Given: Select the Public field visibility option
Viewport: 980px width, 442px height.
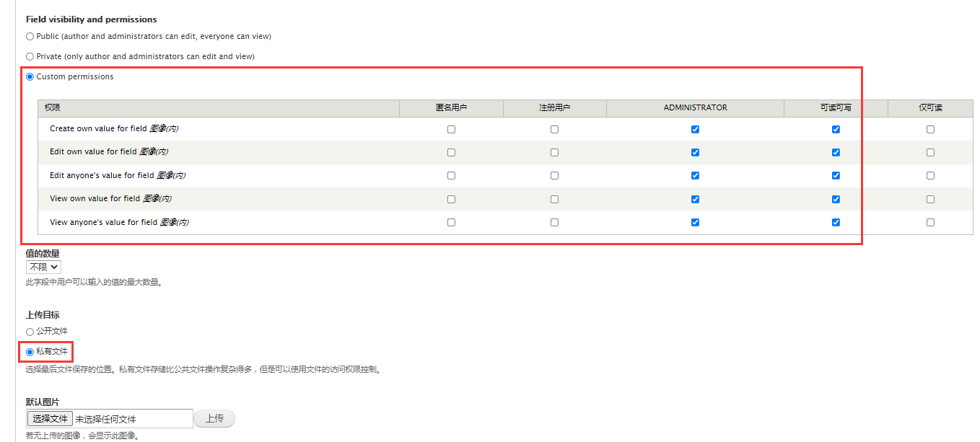Looking at the screenshot, I should tap(30, 36).
